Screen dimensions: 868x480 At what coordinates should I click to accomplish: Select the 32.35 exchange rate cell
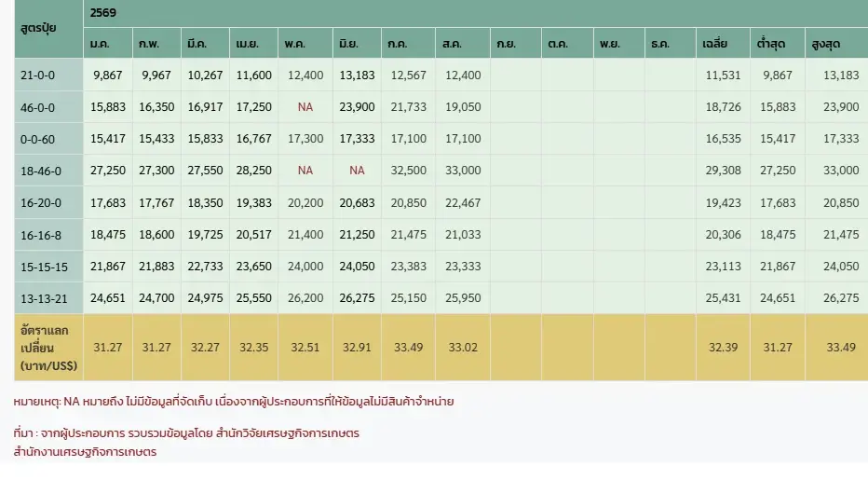[254, 348]
